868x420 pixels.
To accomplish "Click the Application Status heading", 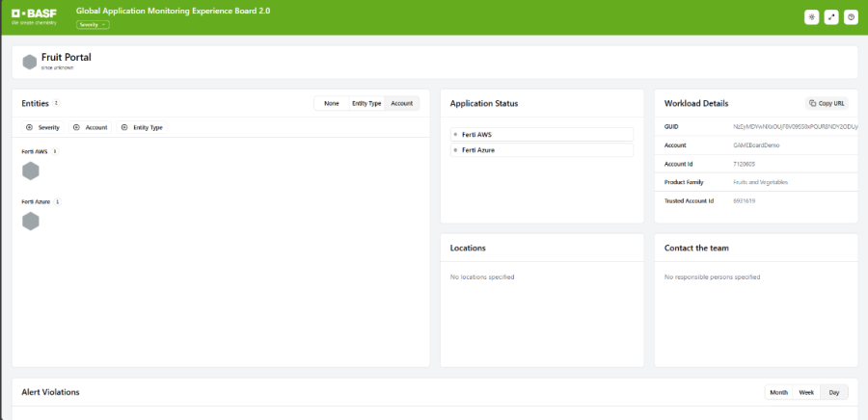I will point(484,103).
